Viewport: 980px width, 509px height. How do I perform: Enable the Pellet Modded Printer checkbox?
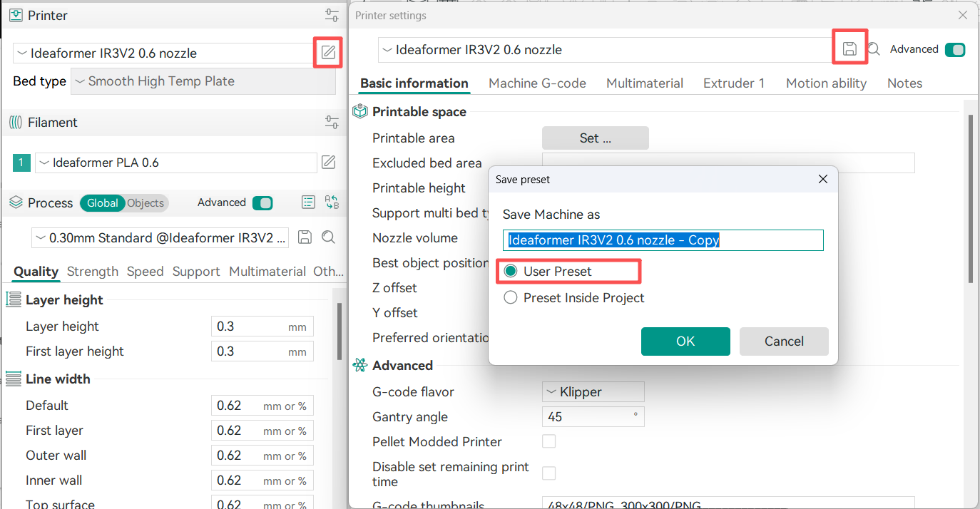pyautogui.click(x=549, y=441)
